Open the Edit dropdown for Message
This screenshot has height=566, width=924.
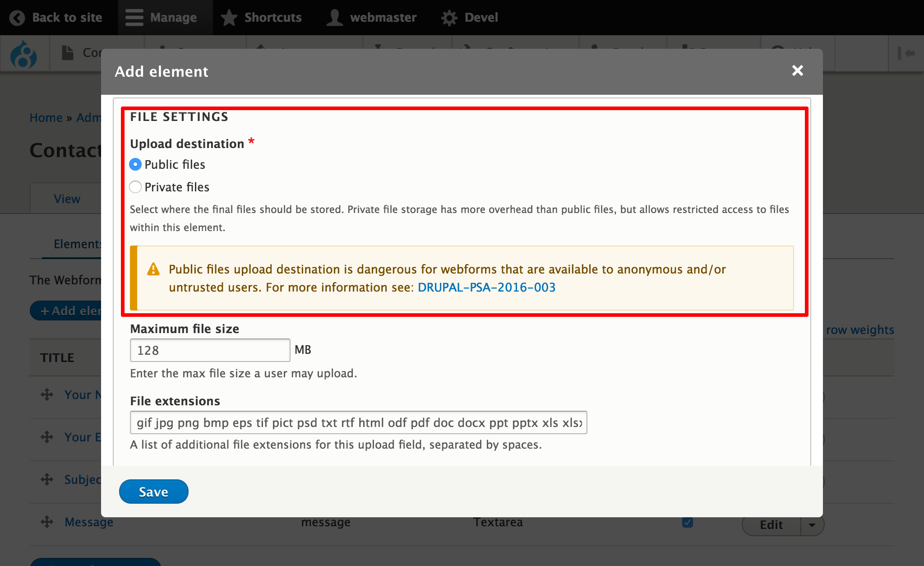click(812, 525)
